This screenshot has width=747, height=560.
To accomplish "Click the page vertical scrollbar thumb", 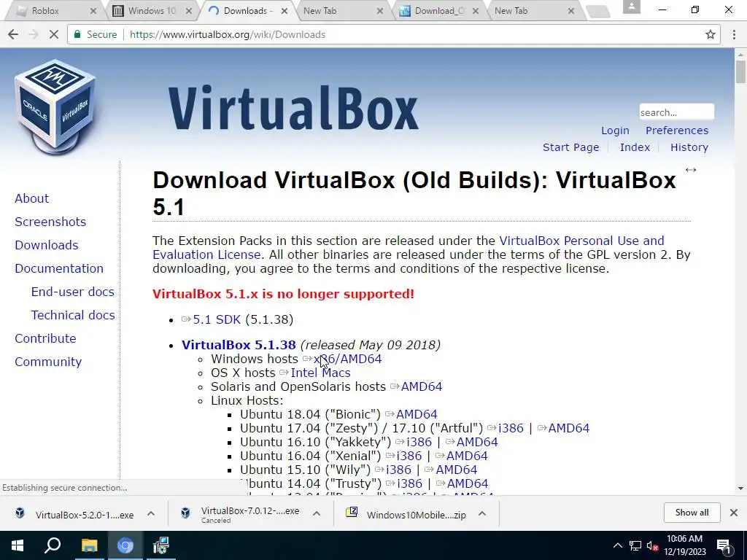I will click(x=740, y=72).
